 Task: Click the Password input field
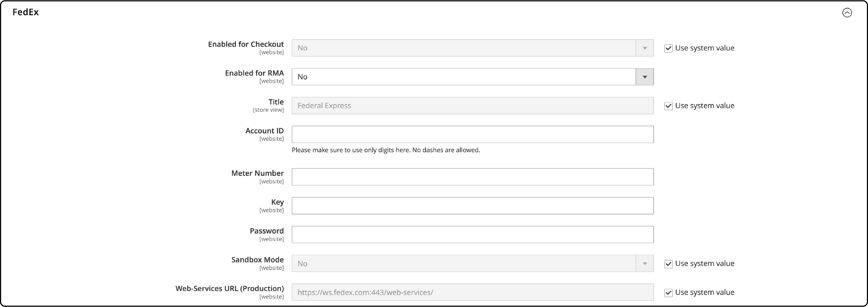point(473,234)
